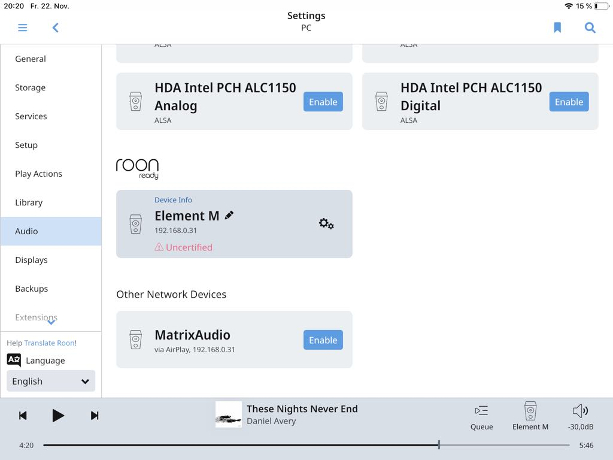
Task: Expand sidebar list with the down chevron
Action: (51, 322)
